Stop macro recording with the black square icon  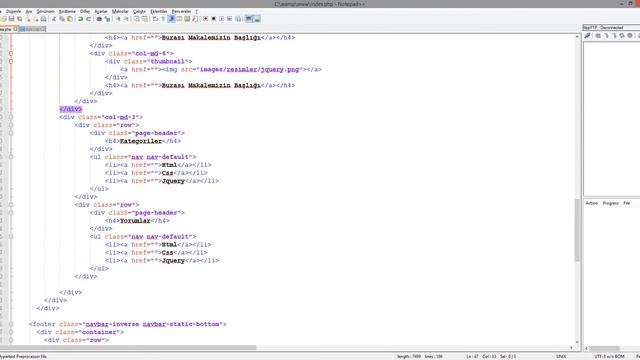[213, 19]
